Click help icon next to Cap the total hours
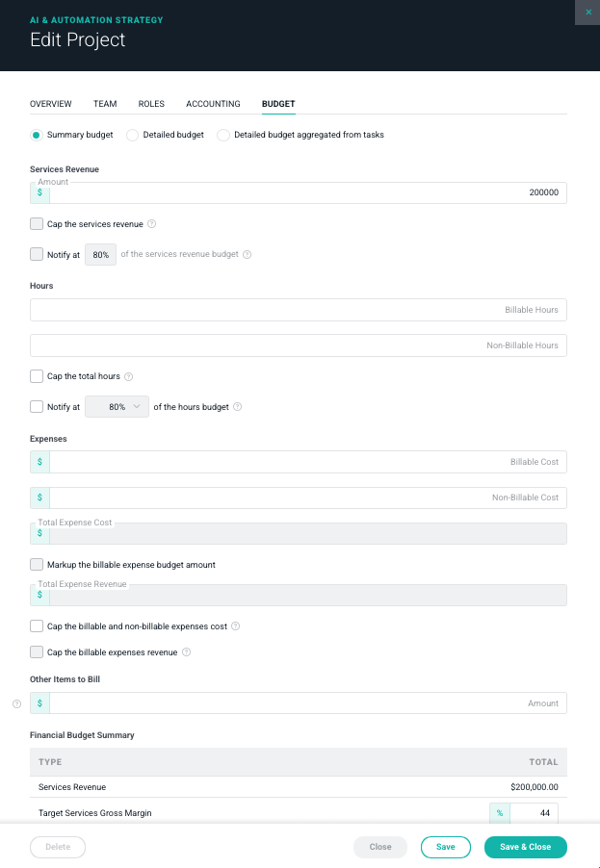The image size is (600, 868). (129, 376)
